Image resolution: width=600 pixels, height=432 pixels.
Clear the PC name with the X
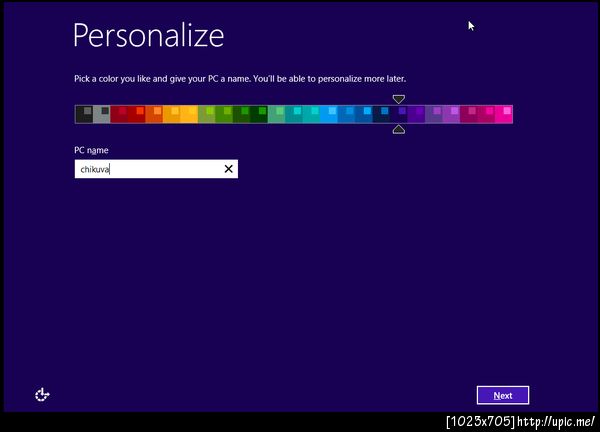[228, 169]
